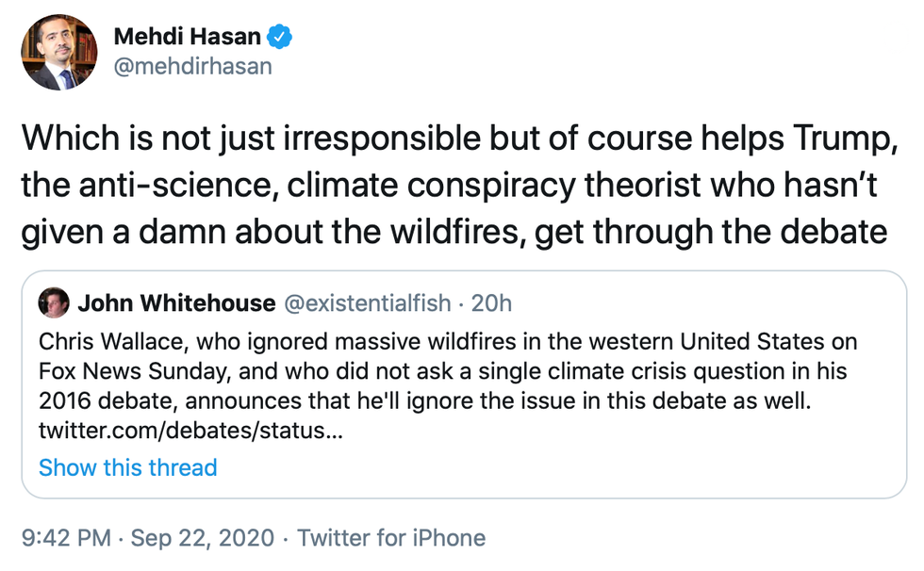Open the Twitter for iPhone source link
924x571 pixels.
391,538
